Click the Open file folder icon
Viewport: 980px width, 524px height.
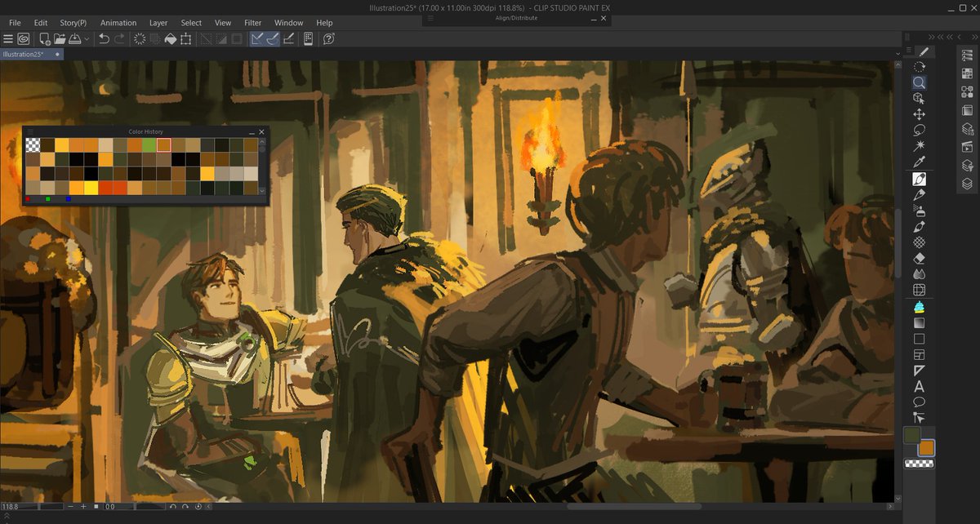pos(60,38)
